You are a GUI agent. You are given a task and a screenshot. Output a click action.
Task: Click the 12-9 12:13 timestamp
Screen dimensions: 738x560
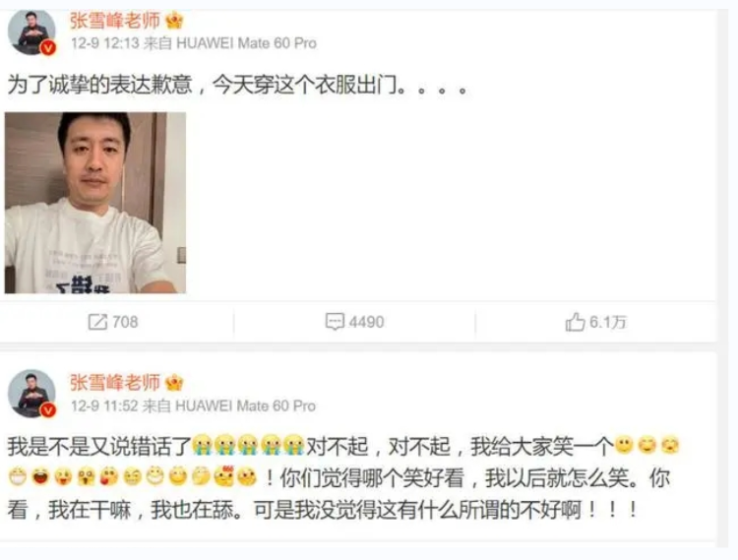coord(105,43)
